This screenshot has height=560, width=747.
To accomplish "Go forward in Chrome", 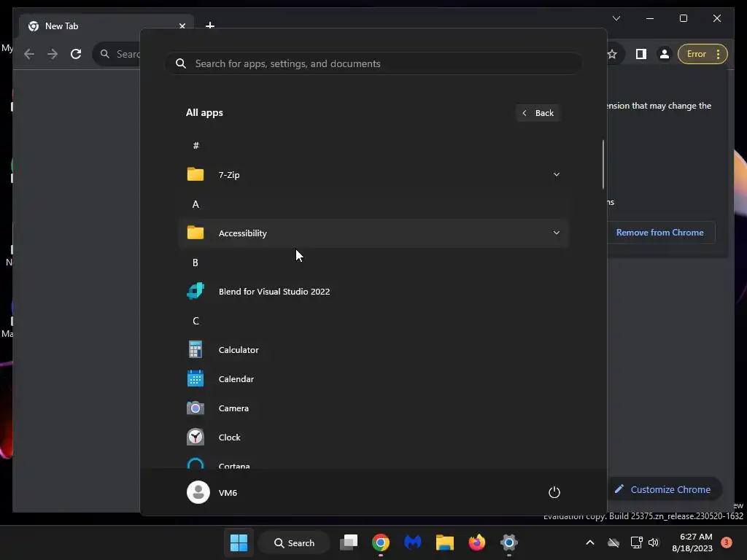I will click(53, 54).
